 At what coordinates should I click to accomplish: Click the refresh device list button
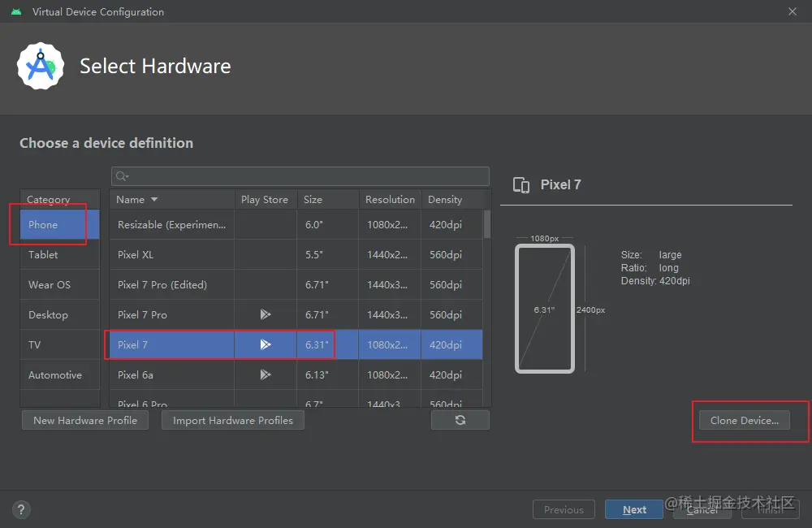[x=460, y=420]
